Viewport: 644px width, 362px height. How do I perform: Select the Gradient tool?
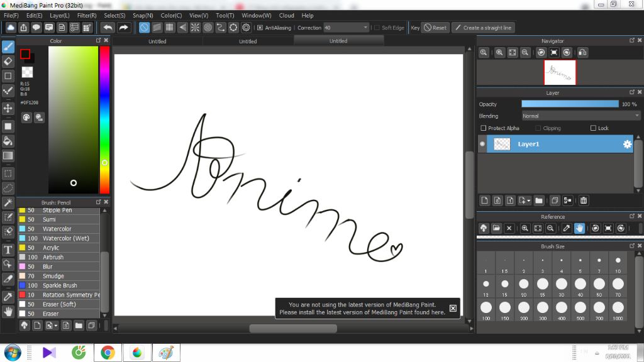[8, 156]
